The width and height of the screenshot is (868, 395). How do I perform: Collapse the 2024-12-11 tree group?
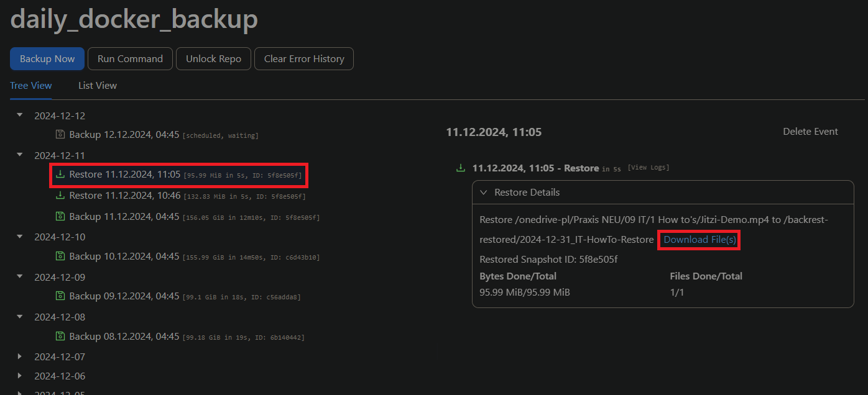pos(19,155)
